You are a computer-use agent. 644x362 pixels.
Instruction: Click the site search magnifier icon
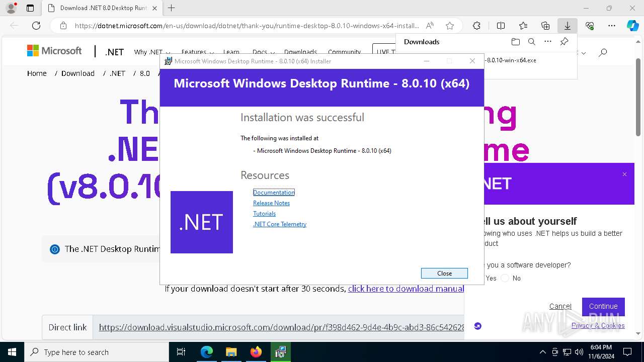tap(603, 52)
